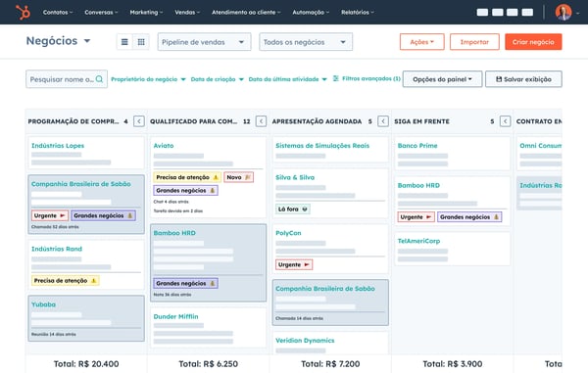The image size is (588, 373).
Task: Open the Aviato deal
Action: click(164, 146)
